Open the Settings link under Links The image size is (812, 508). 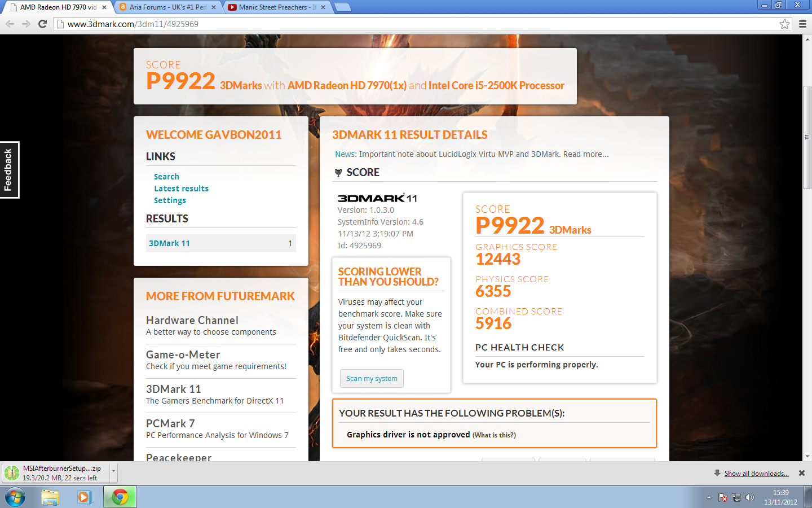pyautogui.click(x=170, y=200)
